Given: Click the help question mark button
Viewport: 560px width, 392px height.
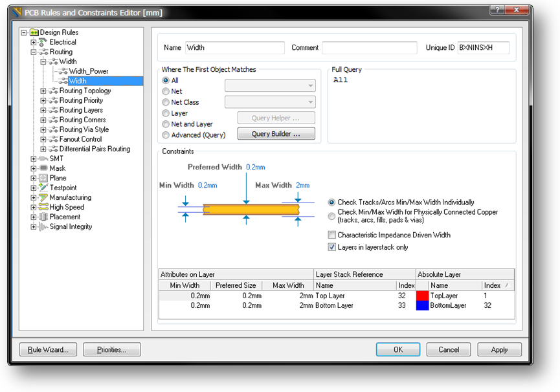Looking at the screenshot, I should pyautogui.click(x=497, y=10).
